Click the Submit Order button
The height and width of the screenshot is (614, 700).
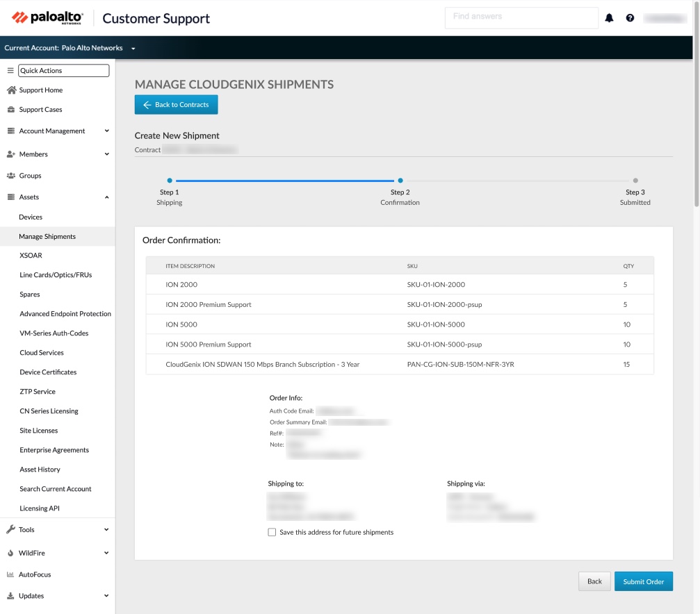[x=643, y=581]
